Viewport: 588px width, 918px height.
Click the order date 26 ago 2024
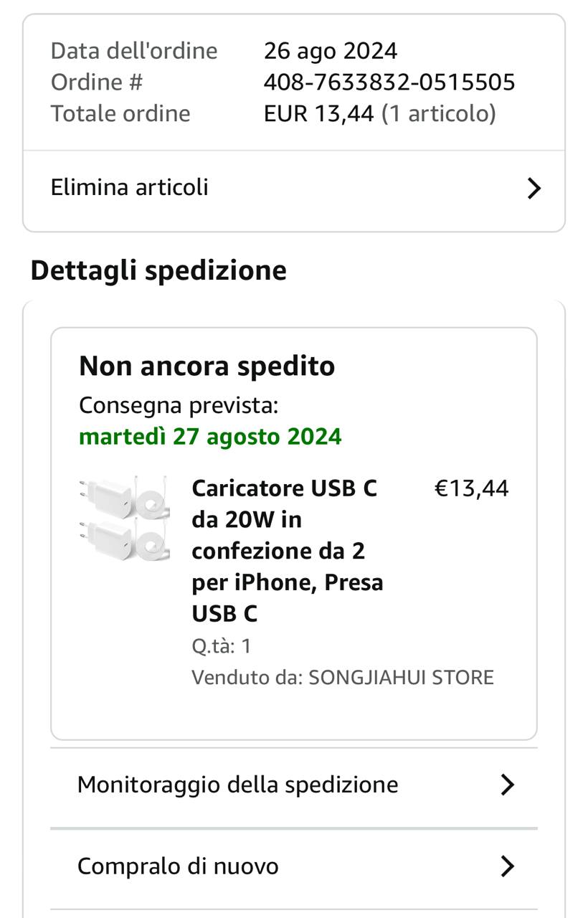(x=331, y=51)
